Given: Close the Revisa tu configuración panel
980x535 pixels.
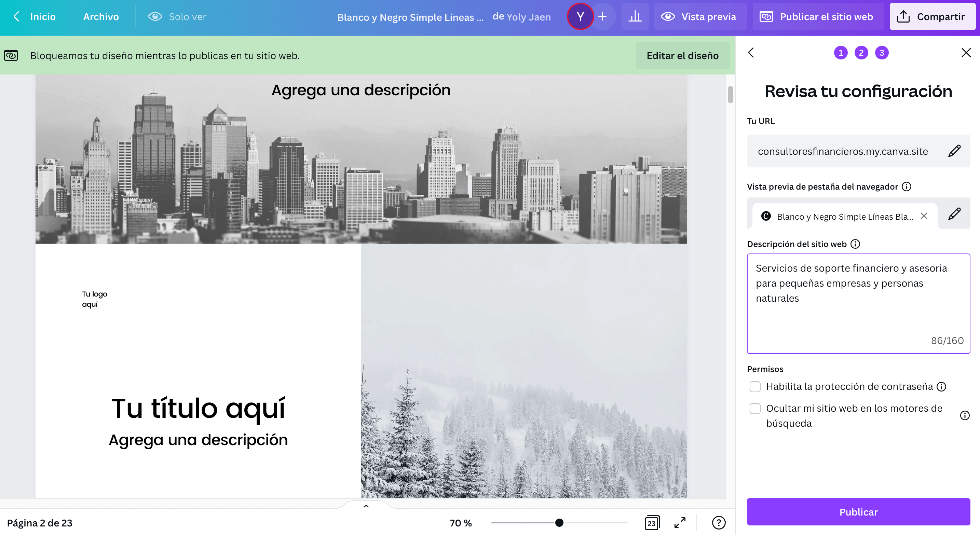Looking at the screenshot, I should 966,53.
